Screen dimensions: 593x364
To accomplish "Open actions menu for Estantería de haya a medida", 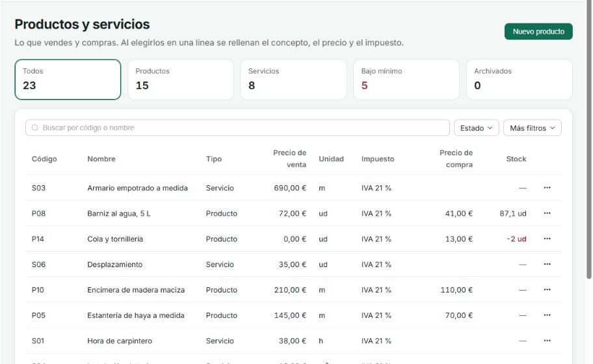I will [x=547, y=315].
